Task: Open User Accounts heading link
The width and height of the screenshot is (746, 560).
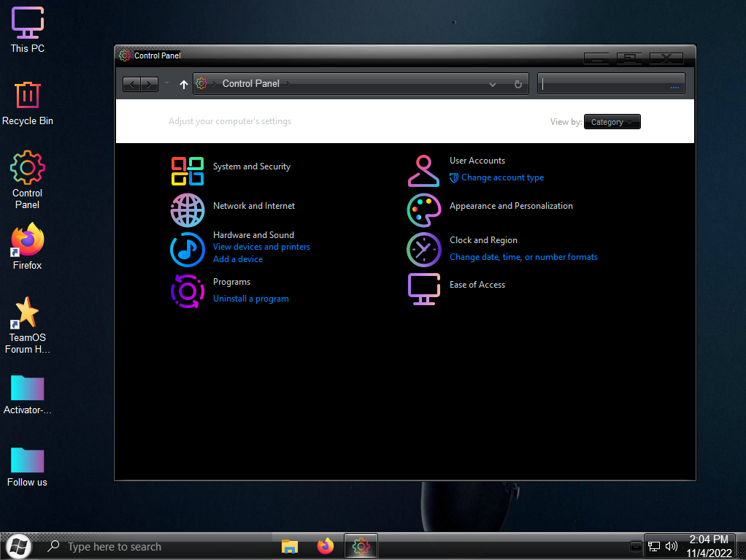Action: pos(477,161)
